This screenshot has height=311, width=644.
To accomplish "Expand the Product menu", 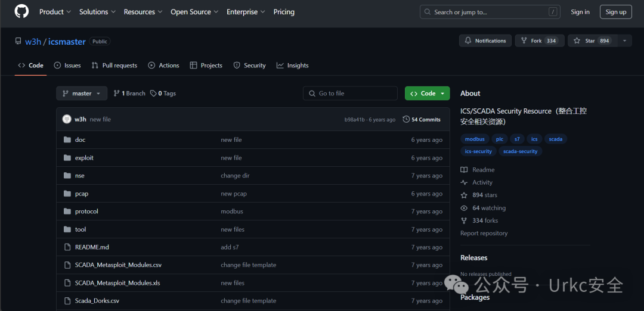I will click(x=55, y=12).
